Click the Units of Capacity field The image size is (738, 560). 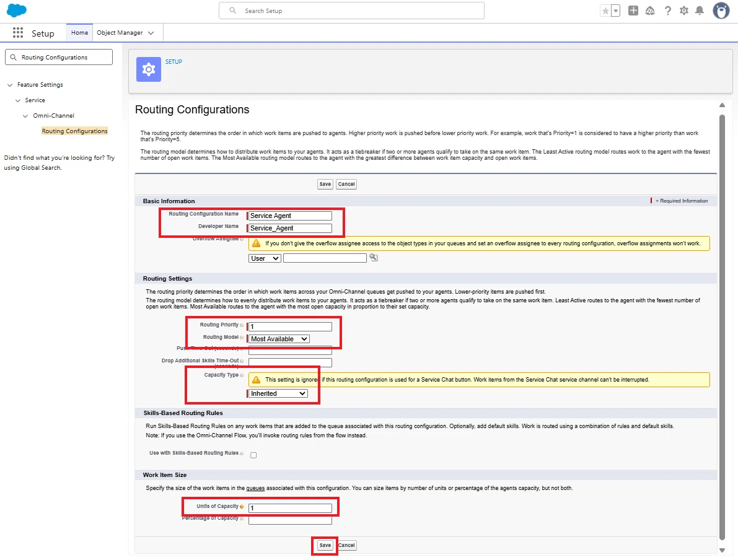coord(290,508)
